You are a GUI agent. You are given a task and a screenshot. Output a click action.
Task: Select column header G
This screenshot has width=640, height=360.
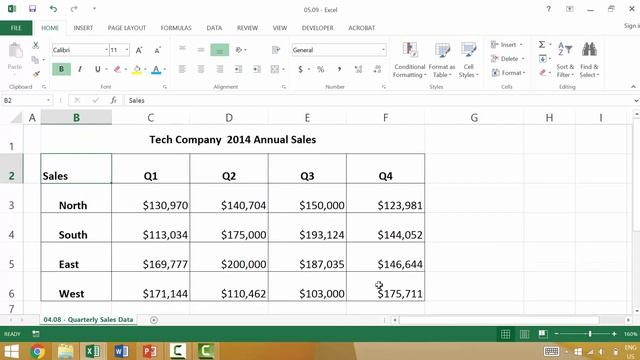click(x=474, y=118)
